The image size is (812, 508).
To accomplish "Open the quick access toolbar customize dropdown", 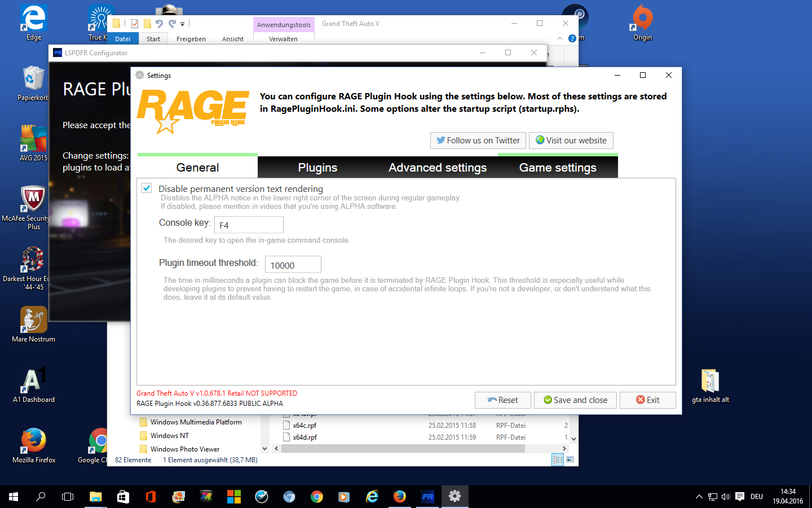I will (x=182, y=24).
